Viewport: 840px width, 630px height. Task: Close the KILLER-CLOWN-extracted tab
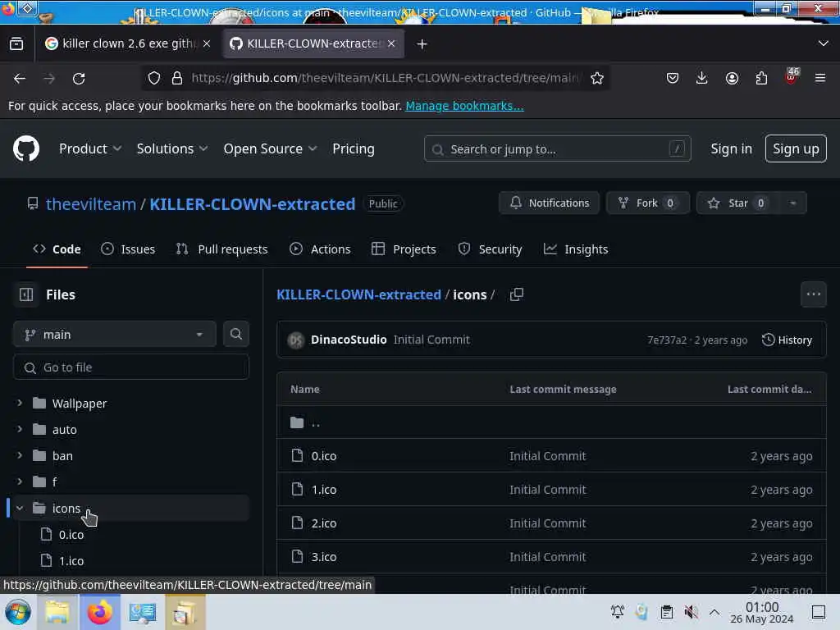[x=391, y=43]
